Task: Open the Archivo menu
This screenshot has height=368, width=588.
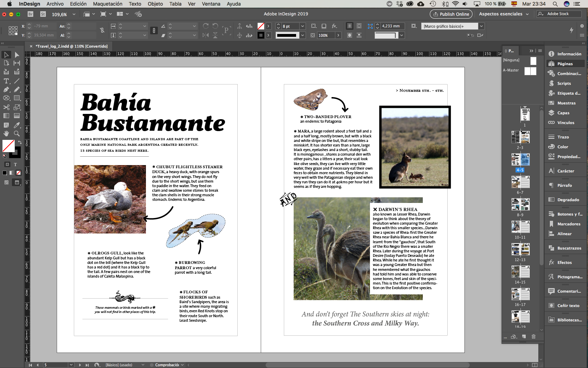Action: 55,4
